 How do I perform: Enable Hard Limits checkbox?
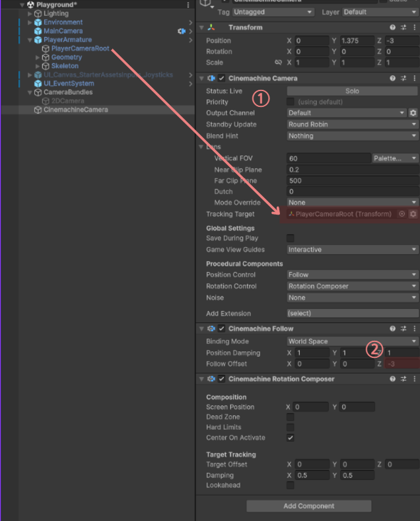291,427
